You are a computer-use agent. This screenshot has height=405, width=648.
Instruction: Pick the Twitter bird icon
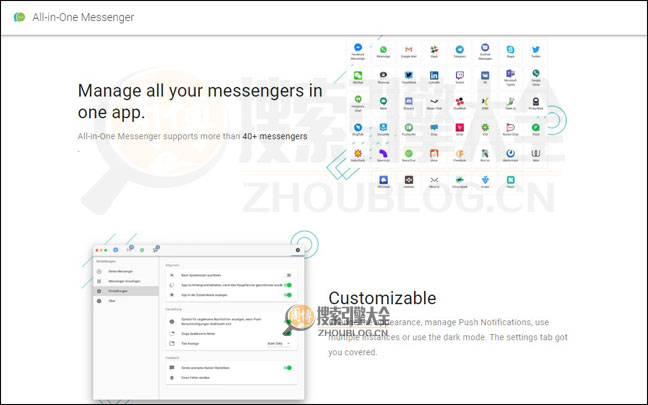pyautogui.click(x=536, y=50)
